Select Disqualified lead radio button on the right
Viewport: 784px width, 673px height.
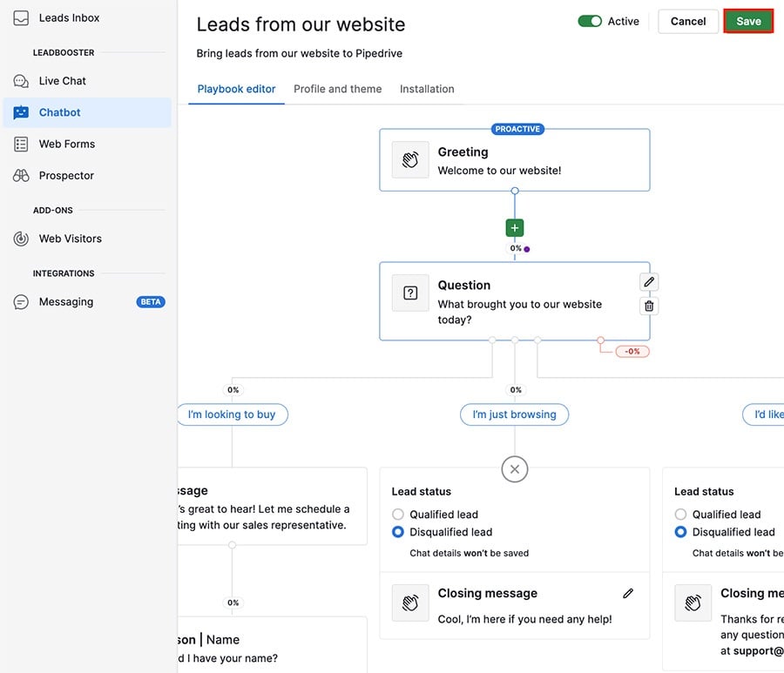pyautogui.click(x=681, y=532)
